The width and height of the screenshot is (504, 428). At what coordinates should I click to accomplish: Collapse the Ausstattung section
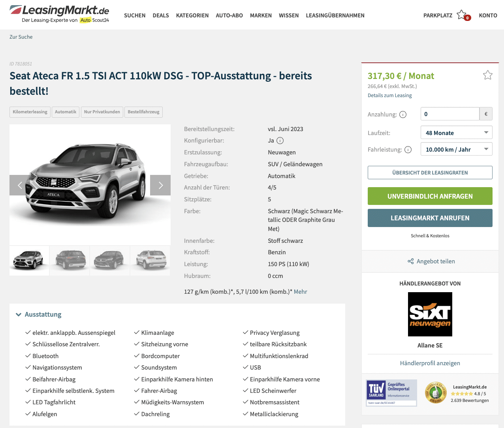pos(39,314)
